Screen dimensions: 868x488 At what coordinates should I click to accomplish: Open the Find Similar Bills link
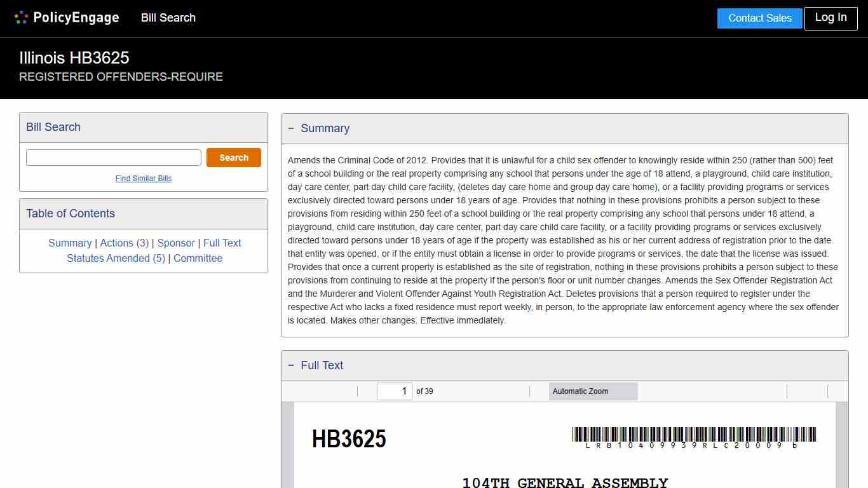coord(144,179)
